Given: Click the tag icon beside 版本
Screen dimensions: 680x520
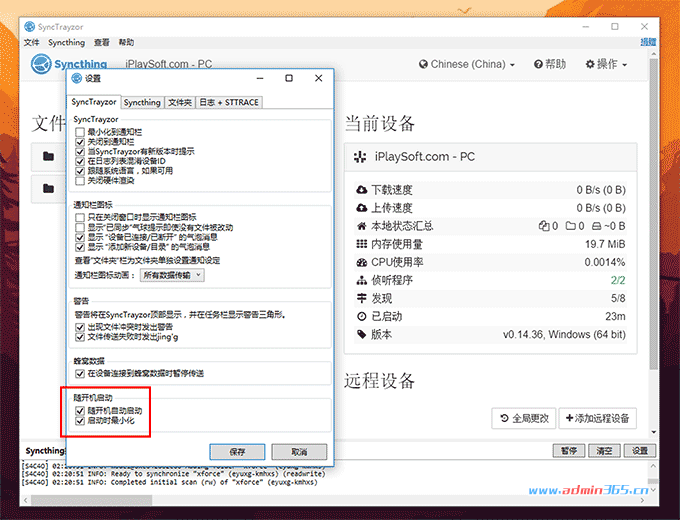Looking at the screenshot, I should pyautogui.click(x=362, y=334).
